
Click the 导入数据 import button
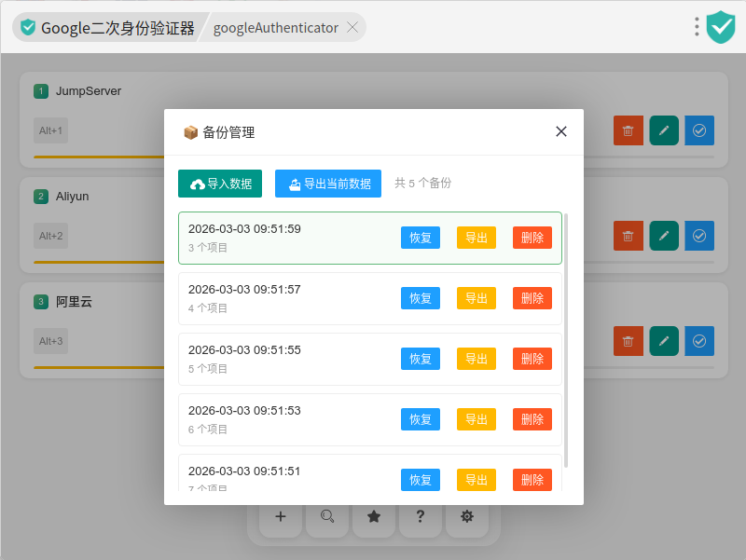click(220, 184)
